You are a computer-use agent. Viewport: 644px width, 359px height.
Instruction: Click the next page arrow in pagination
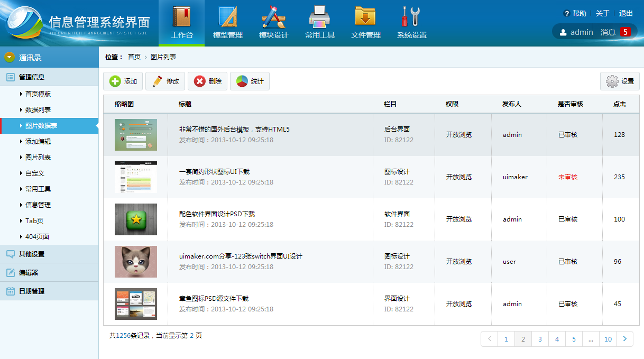click(624, 339)
